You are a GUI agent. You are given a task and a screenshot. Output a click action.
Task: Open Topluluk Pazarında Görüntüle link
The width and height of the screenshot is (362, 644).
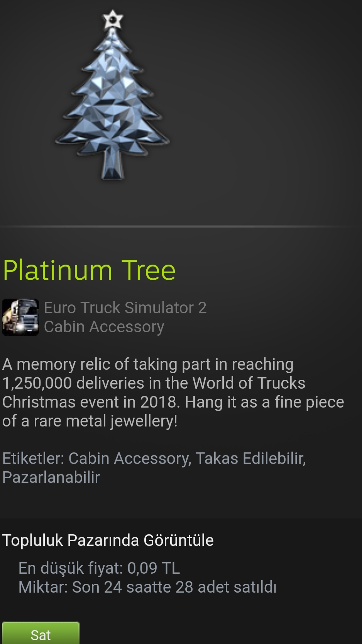[108, 540]
